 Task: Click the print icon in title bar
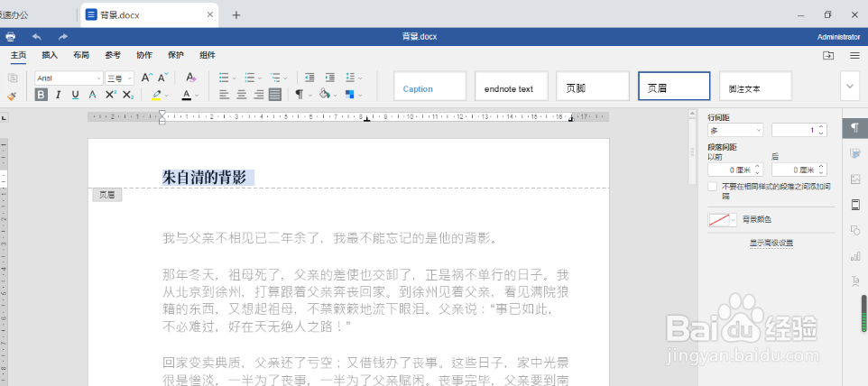pos(10,37)
